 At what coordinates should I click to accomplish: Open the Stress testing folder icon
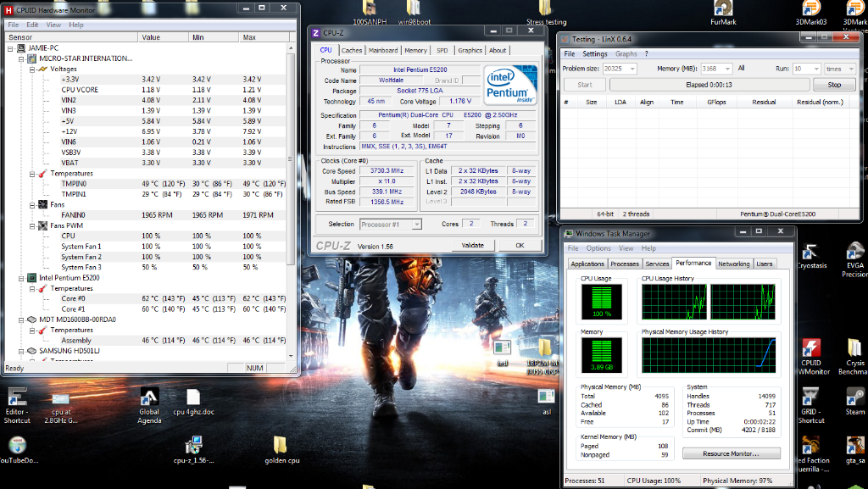click(x=546, y=11)
